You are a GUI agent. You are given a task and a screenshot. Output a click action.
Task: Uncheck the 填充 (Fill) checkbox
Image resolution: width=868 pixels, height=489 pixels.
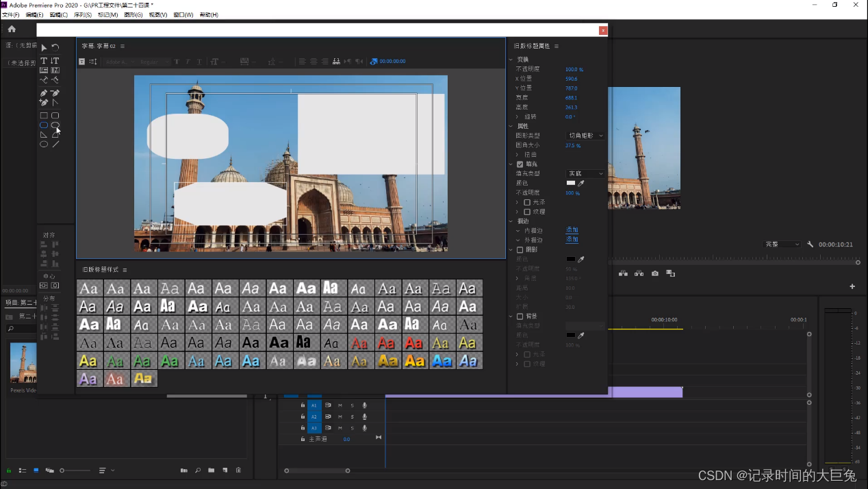[520, 164]
